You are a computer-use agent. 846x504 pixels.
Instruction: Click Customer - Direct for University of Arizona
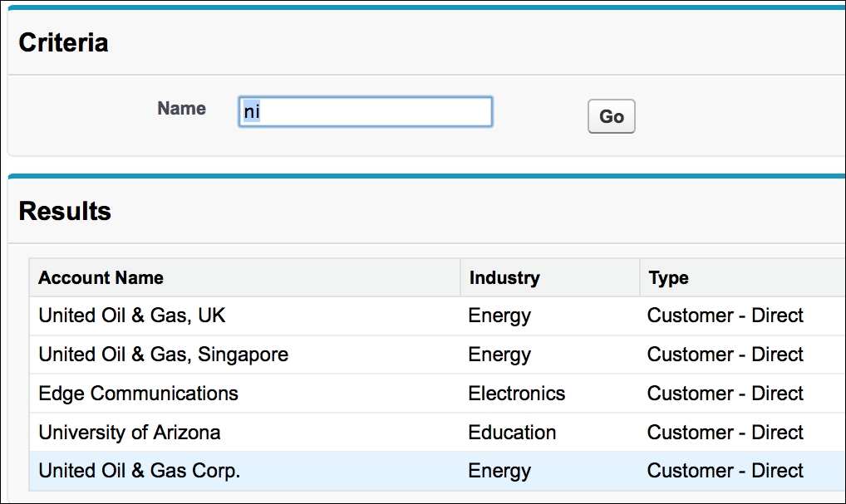[x=725, y=433]
